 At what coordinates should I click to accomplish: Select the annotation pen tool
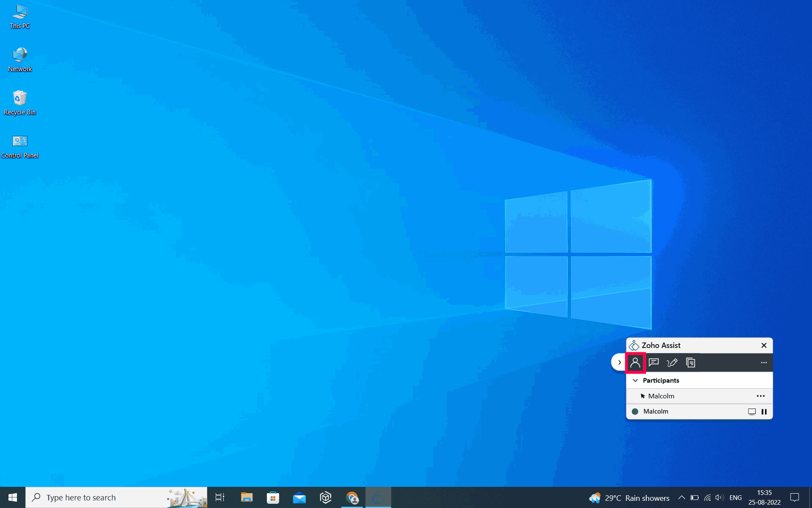pos(672,363)
